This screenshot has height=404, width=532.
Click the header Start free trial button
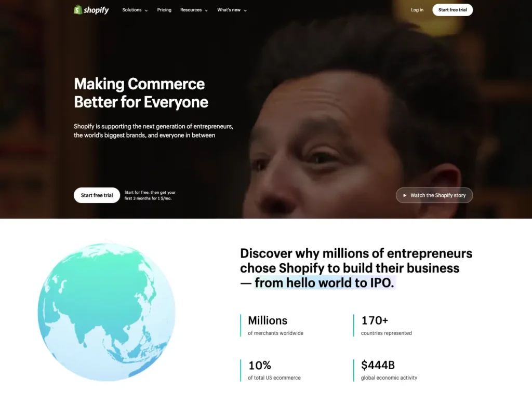point(453,10)
